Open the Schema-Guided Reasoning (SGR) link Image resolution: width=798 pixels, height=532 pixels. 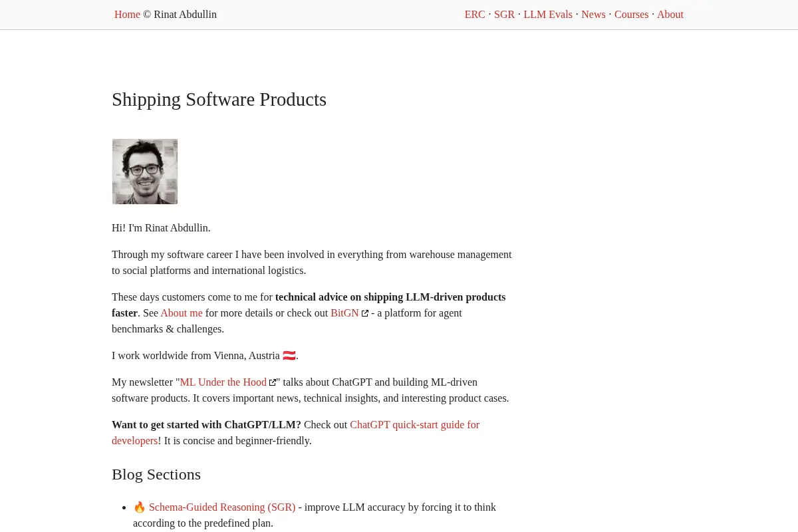tap(222, 507)
